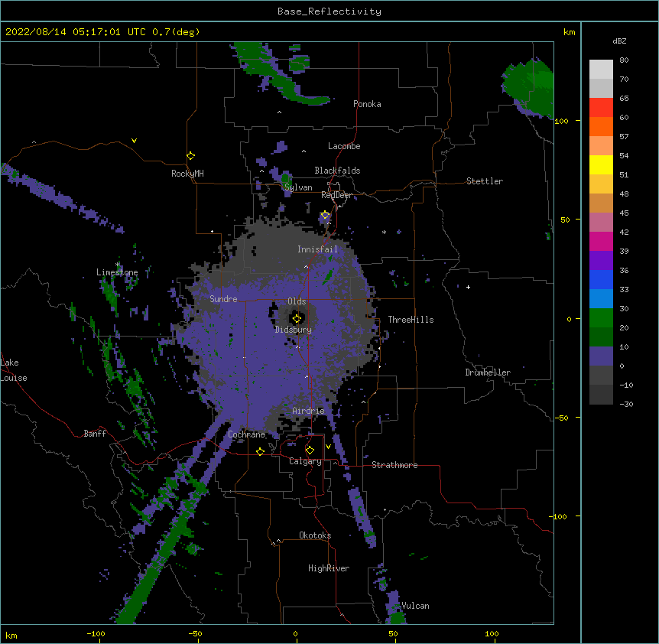Click the Okotoks city label
This screenshot has width=659, height=644.
315,535
